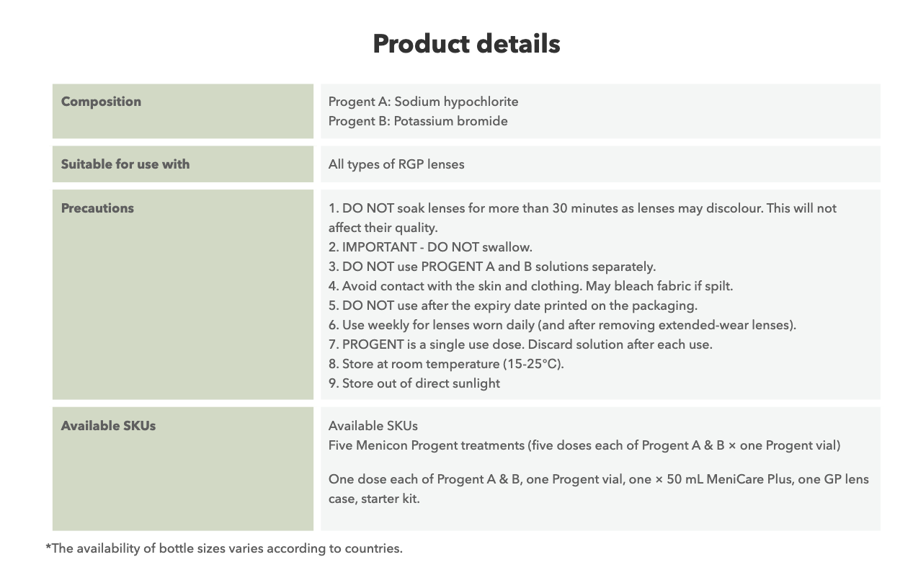This screenshot has width=913, height=588.
Task: Click the 30 minutes soak warning line
Action: (582, 208)
